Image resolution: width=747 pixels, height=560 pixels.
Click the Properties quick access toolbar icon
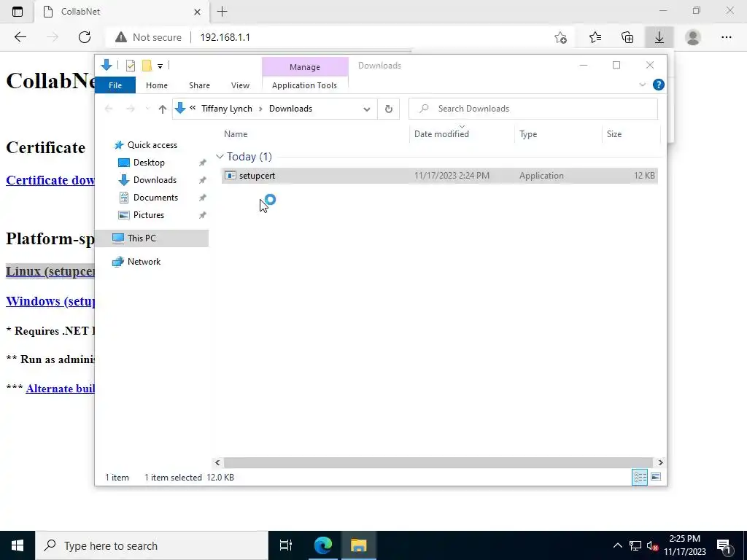click(x=131, y=66)
